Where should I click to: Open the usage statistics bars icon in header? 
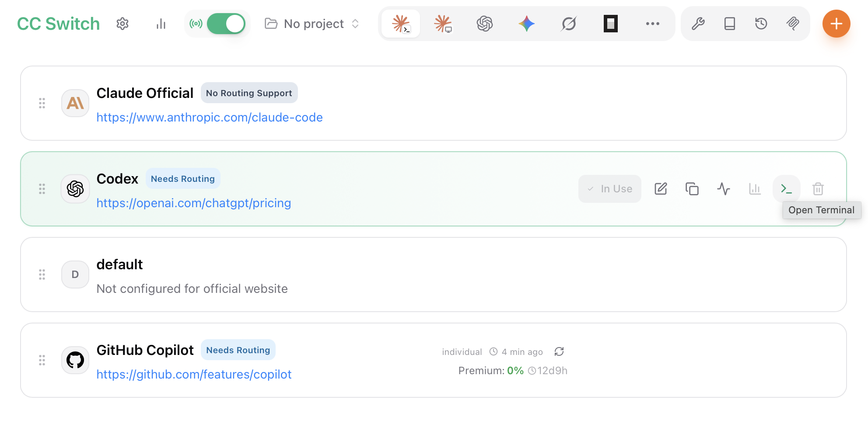(161, 24)
